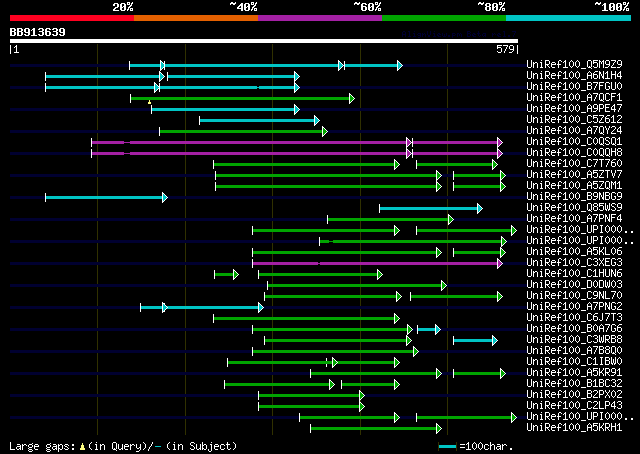
Task: Open hit UniRef100_B7FGU0
Action: click(574, 86)
